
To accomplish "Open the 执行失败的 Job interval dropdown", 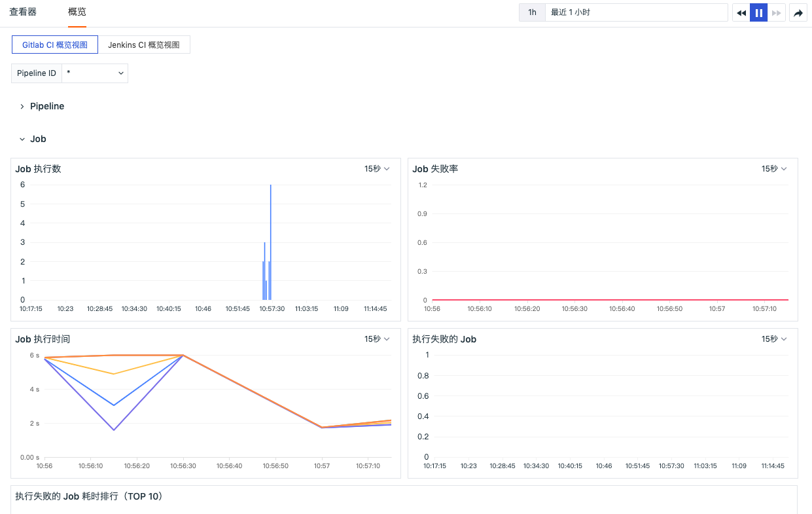I will click(774, 339).
